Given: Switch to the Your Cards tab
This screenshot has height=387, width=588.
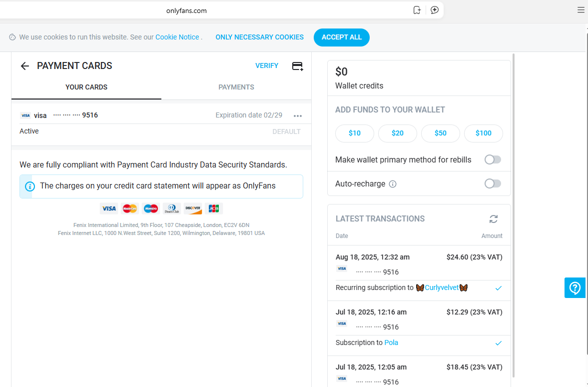Looking at the screenshot, I should pos(86,87).
